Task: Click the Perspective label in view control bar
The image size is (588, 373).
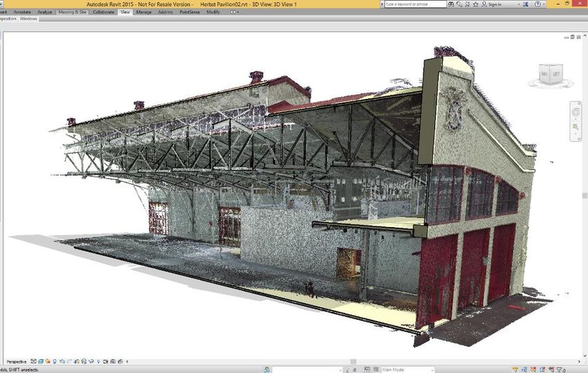Action: [17, 361]
